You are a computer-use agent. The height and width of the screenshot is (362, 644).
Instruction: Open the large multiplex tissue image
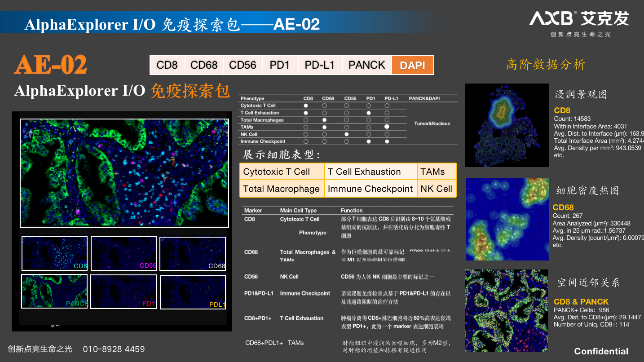pos(124,173)
